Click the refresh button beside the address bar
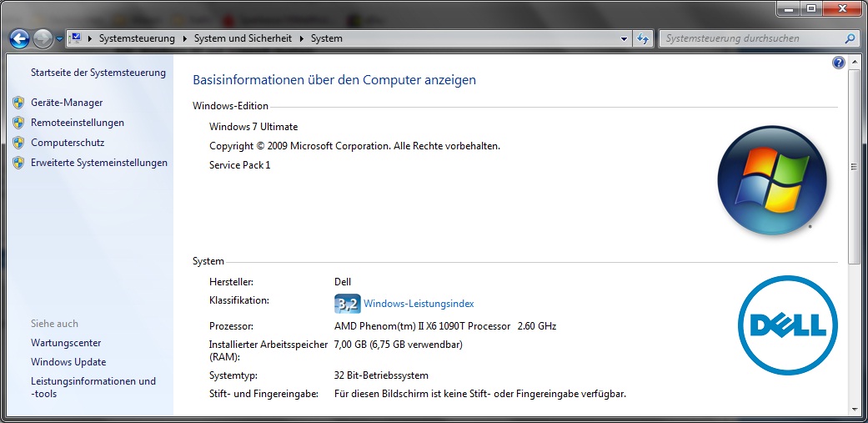The height and width of the screenshot is (423, 868). point(643,38)
